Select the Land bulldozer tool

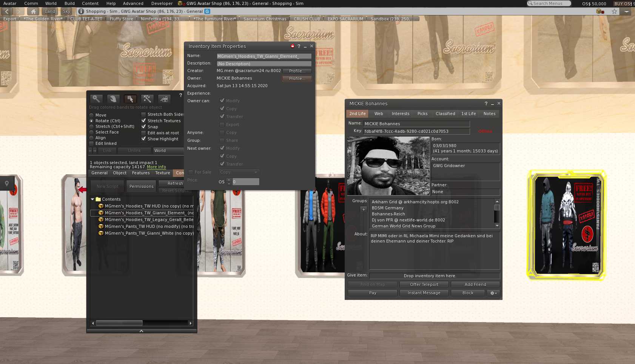[164, 99]
